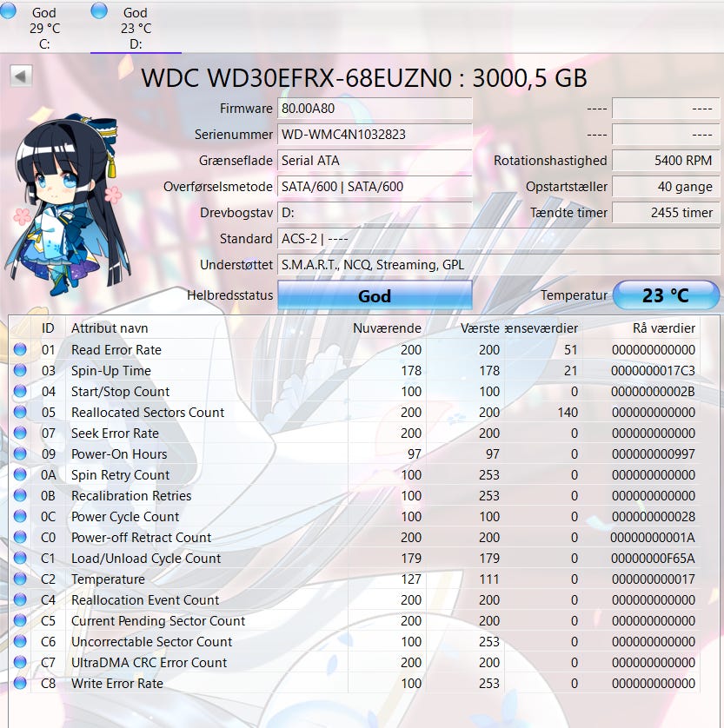Select the D: drive status tab

[136, 28]
